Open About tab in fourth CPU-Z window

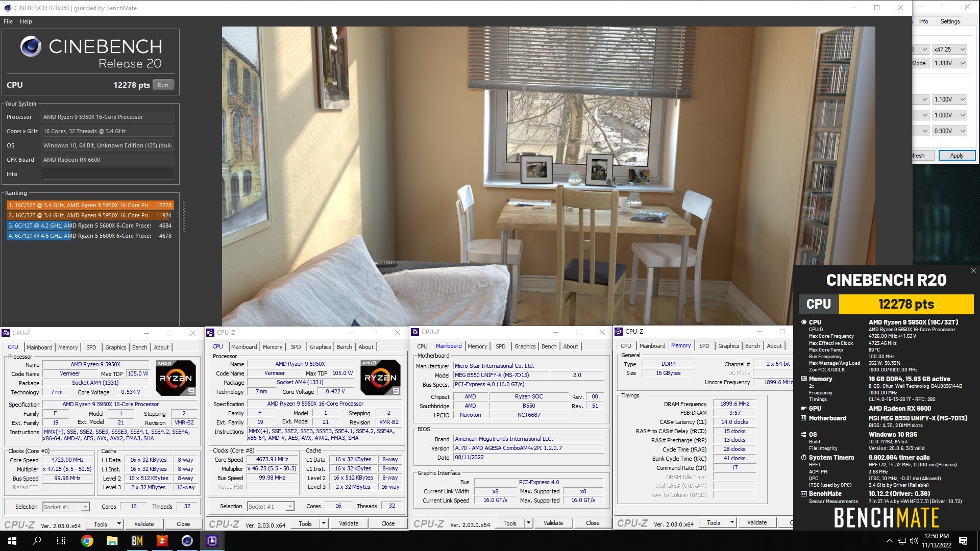pos(774,346)
